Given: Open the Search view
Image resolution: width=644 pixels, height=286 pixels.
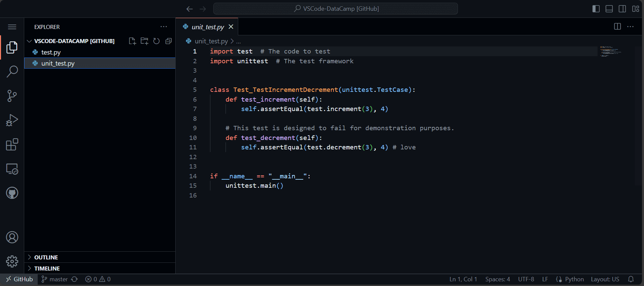Looking at the screenshot, I should pyautogui.click(x=12, y=72).
